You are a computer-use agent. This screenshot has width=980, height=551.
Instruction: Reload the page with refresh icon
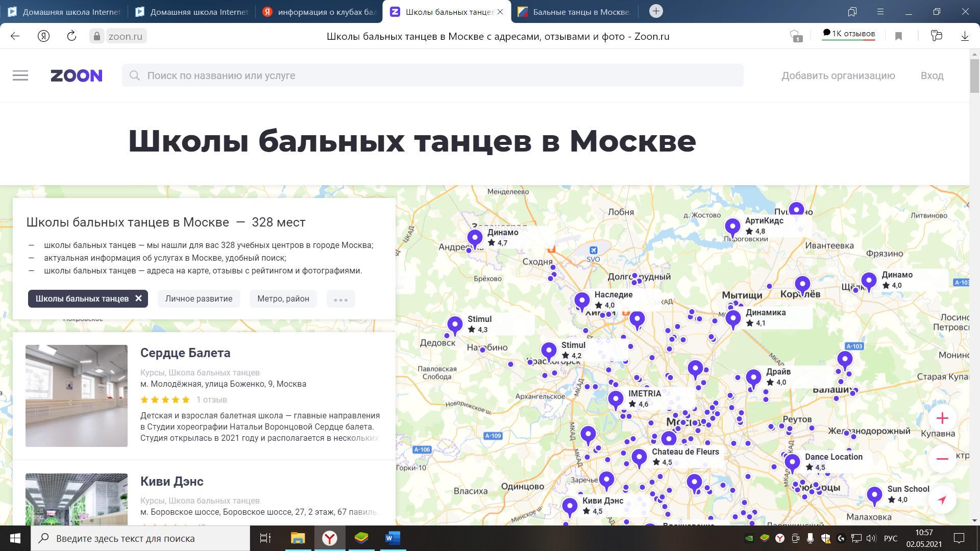pyautogui.click(x=71, y=36)
